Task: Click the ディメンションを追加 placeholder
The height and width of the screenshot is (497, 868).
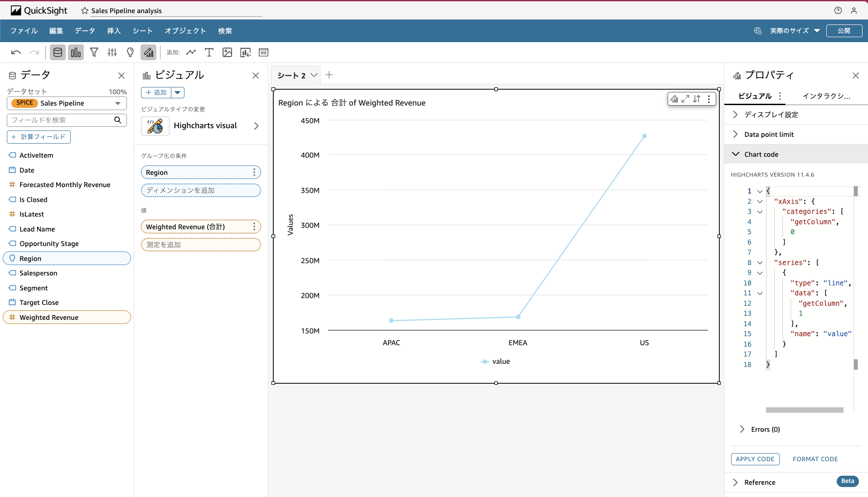Action: click(x=201, y=190)
